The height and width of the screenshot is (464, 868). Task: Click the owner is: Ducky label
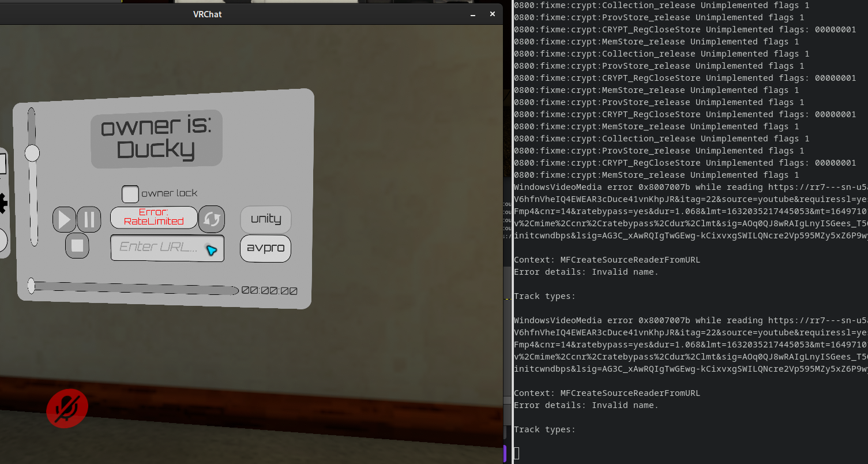[157, 139]
